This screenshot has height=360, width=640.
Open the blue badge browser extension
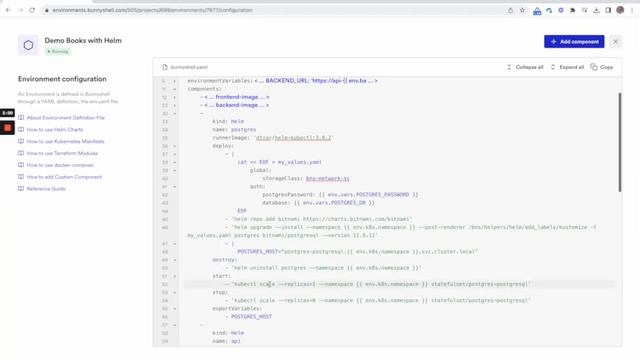537,11
